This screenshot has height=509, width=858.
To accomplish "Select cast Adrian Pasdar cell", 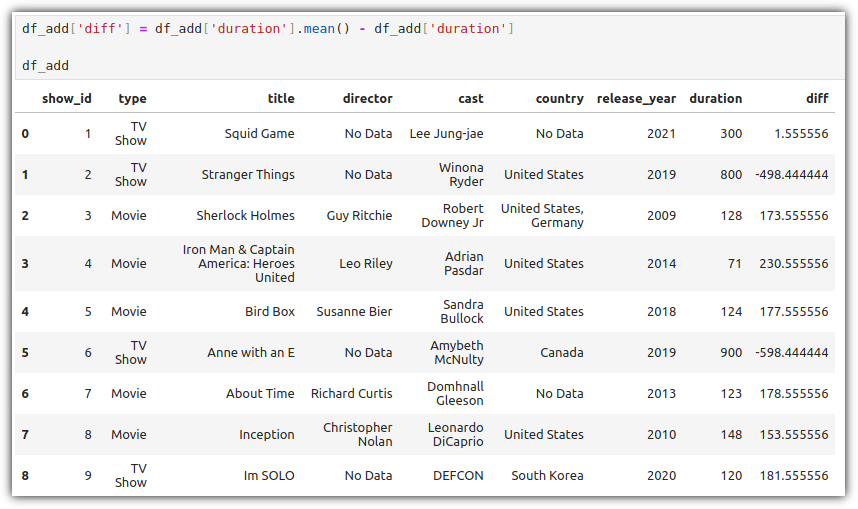I will point(463,263).
